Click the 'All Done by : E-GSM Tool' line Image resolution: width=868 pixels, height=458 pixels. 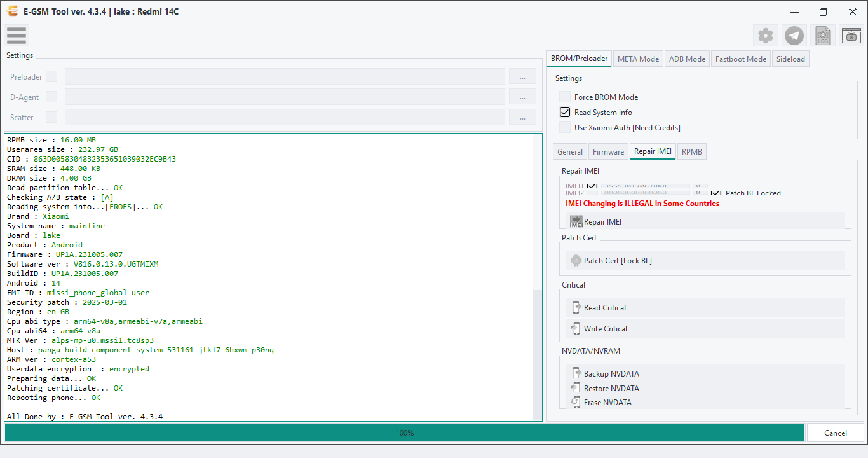(x=85, y=417)
